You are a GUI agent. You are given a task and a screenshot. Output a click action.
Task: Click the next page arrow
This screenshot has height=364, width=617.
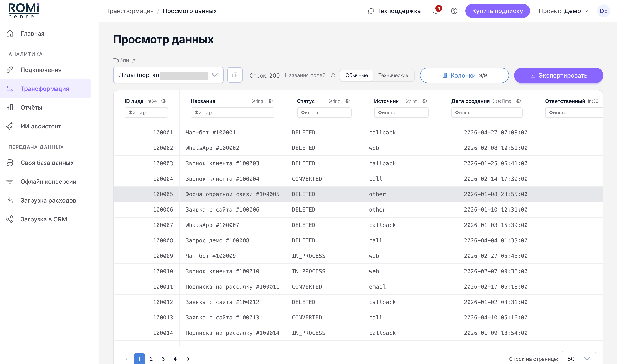tap(188, 359)
